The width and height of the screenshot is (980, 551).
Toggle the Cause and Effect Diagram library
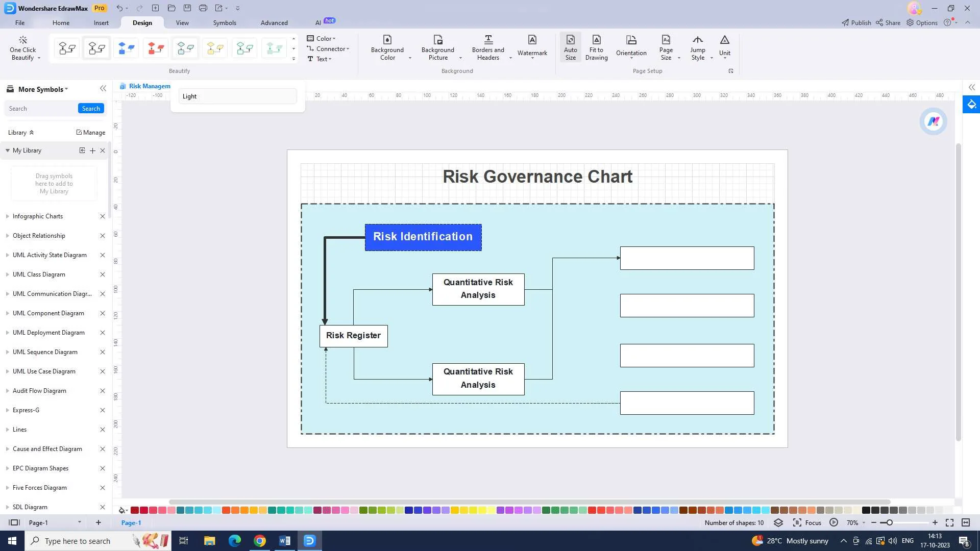pyautogui.click(x=47, y=449)
